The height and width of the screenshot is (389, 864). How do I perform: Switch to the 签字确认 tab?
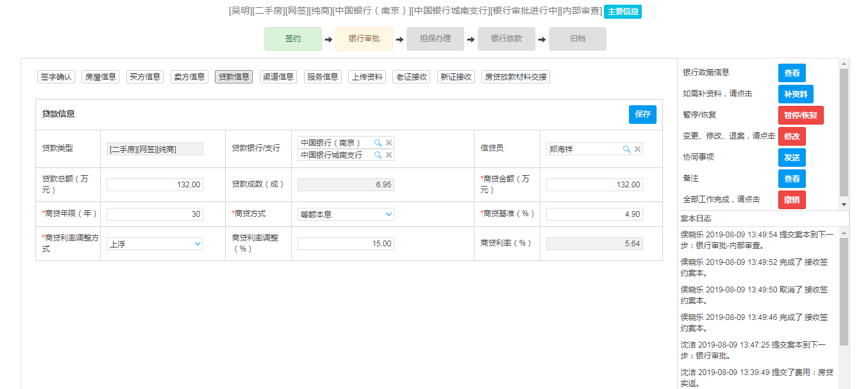pyautogui.click(x=56, y=77)
